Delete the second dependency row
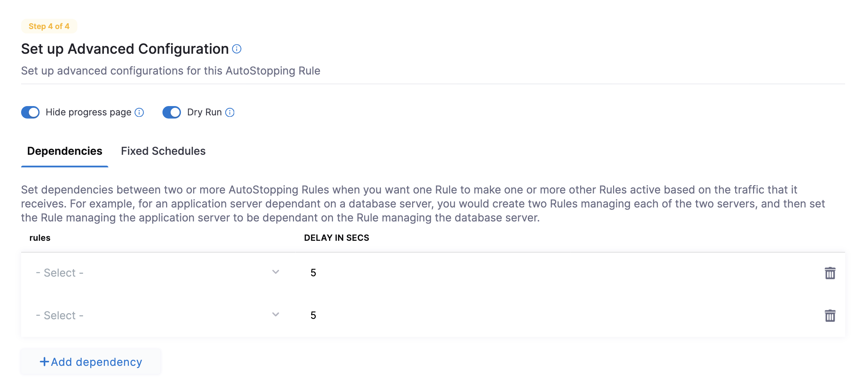Screen dimensions: 868x392 pyautogui.click(x=830, y=316)
